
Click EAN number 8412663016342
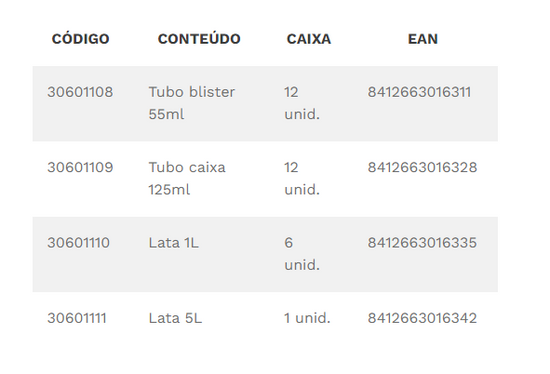pos(422,318)
